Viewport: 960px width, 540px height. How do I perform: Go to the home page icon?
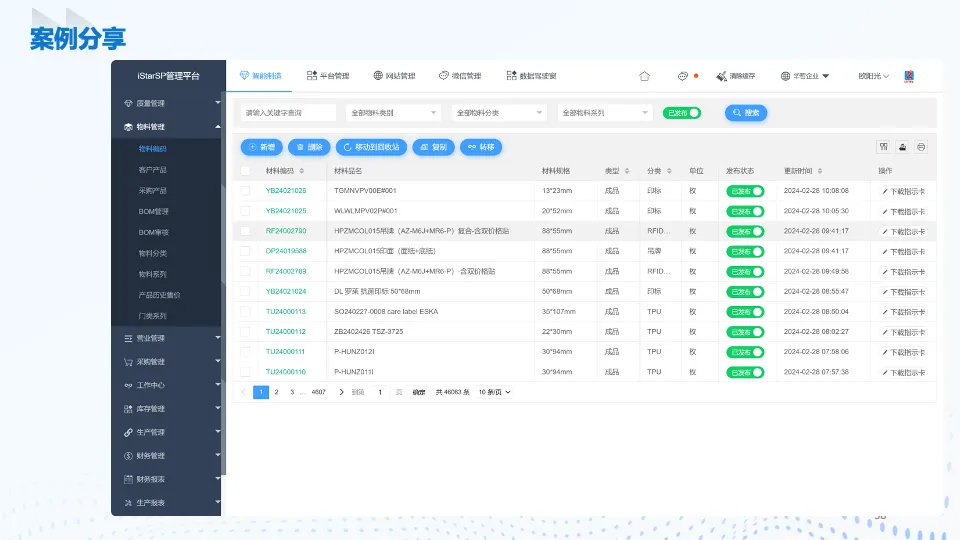pyautogui.click(x=644, y=76)
